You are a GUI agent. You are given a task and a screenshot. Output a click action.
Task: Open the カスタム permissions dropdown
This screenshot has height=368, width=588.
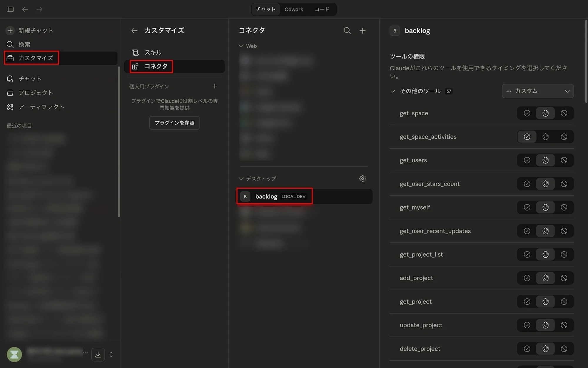[537, 91]
